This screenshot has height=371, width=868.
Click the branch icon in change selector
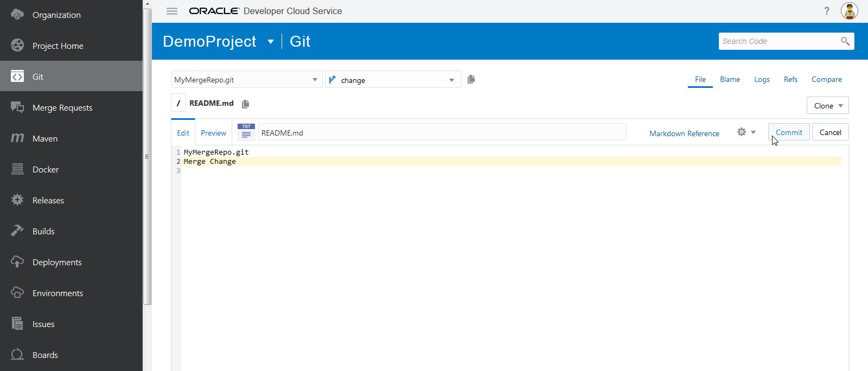point(333,79)
